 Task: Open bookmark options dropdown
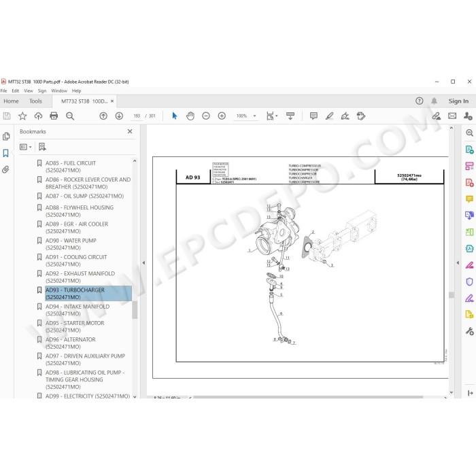click(x=26, y=147)
